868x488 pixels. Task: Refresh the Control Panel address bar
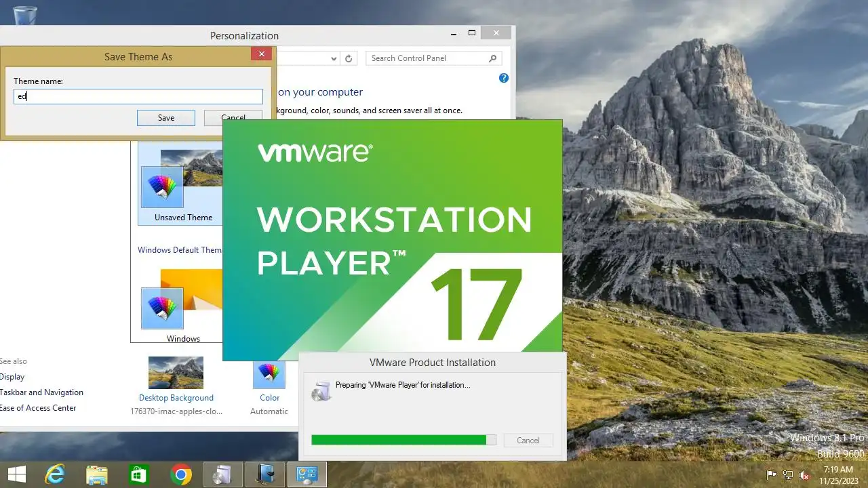(349, 58)
